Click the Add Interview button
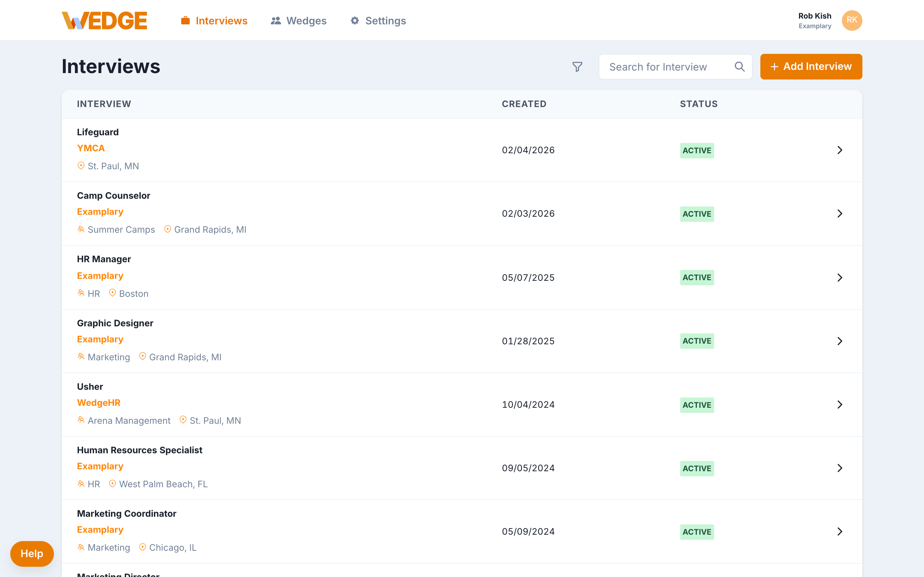 pos(811,67)
